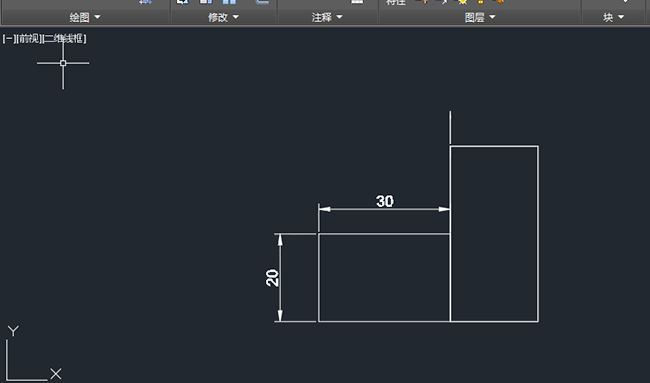This screenshot has height=383, width=650.
Task: Expand the 块 (Block) panel dropdown
Action: click(614, 17)
